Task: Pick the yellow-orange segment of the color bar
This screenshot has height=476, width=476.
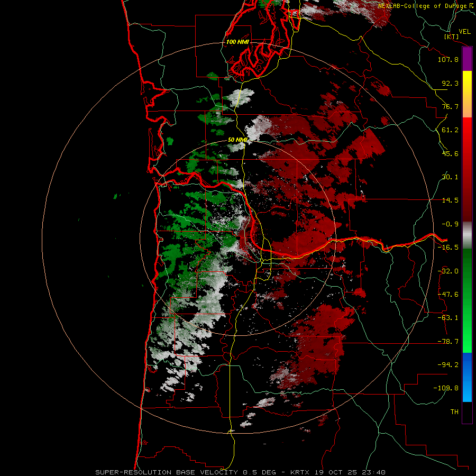Action: (x=467, y=94)
